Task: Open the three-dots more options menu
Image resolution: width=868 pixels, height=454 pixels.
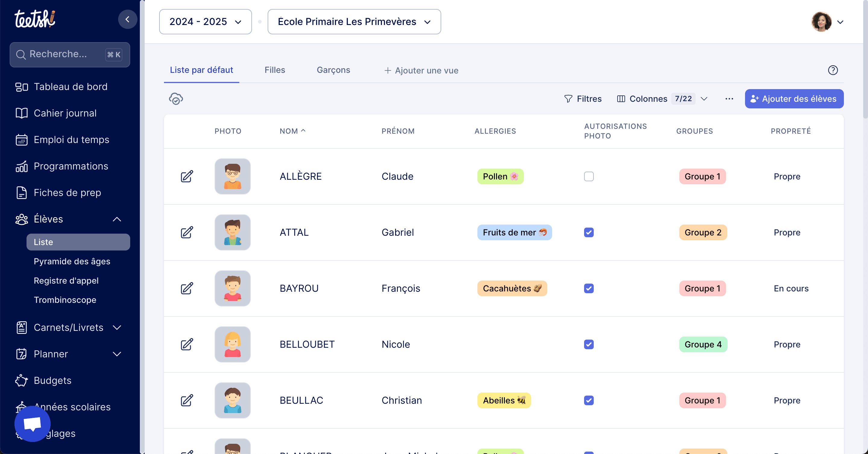Action: coord(729,99)
